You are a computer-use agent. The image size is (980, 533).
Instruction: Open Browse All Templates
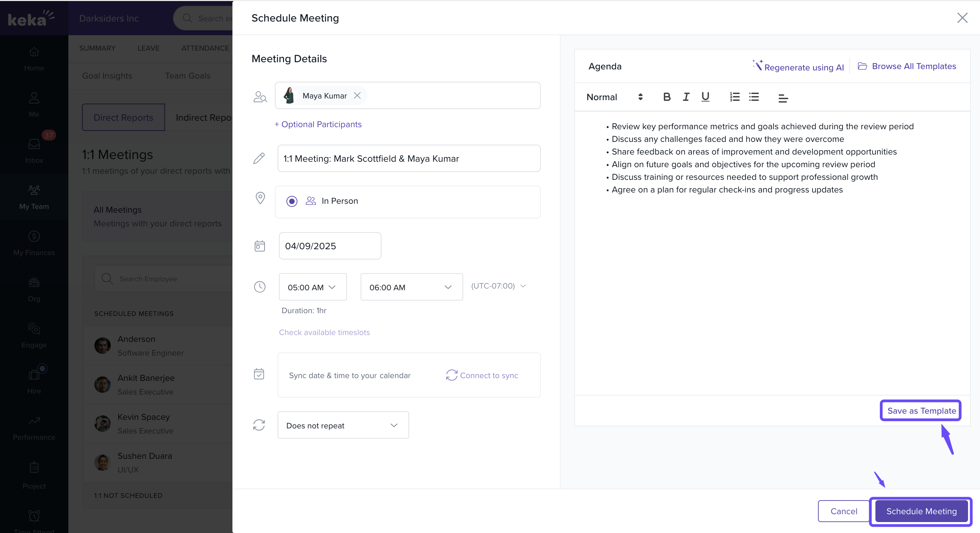tap(907, 66)
